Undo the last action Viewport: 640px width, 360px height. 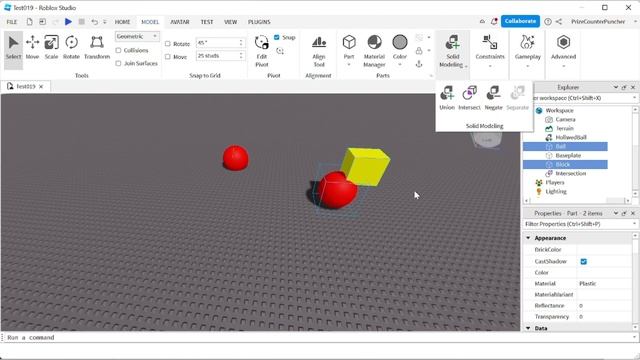95,22
